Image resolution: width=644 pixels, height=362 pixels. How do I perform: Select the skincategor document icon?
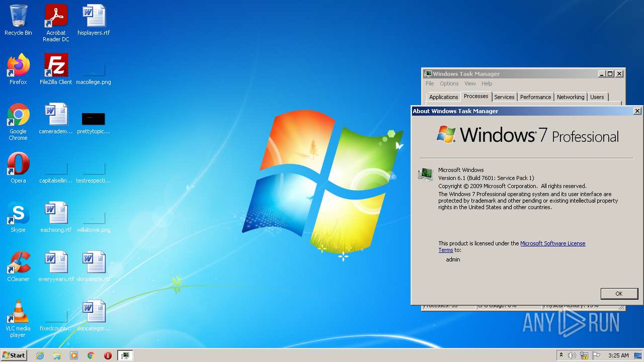(x=94, y=316)
